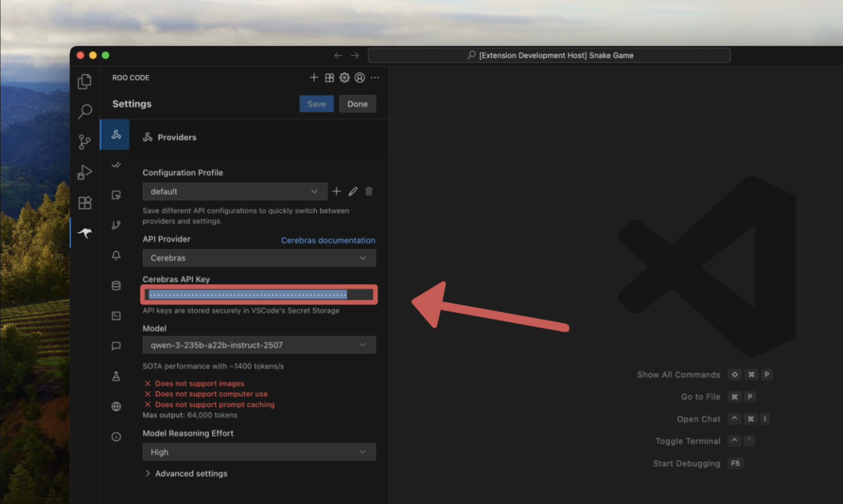Select the About settings tab (info icon)
This screenshot has width=843, height=504.
[116, 437]
